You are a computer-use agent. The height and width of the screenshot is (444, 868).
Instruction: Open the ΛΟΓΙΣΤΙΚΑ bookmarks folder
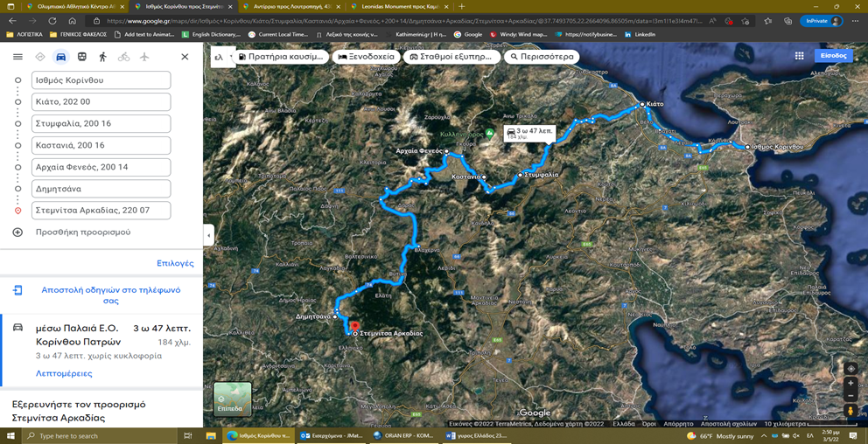click(x=24, y=34)
